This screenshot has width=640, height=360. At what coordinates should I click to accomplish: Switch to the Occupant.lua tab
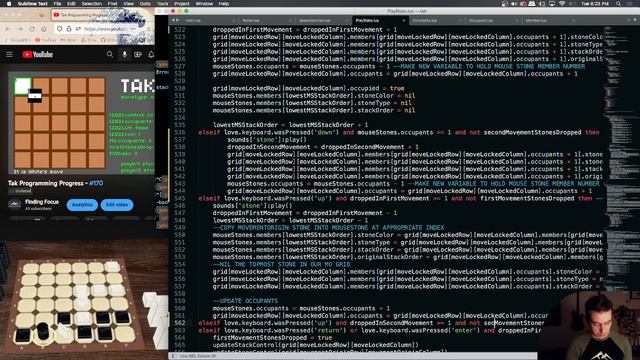click(493, 20)
